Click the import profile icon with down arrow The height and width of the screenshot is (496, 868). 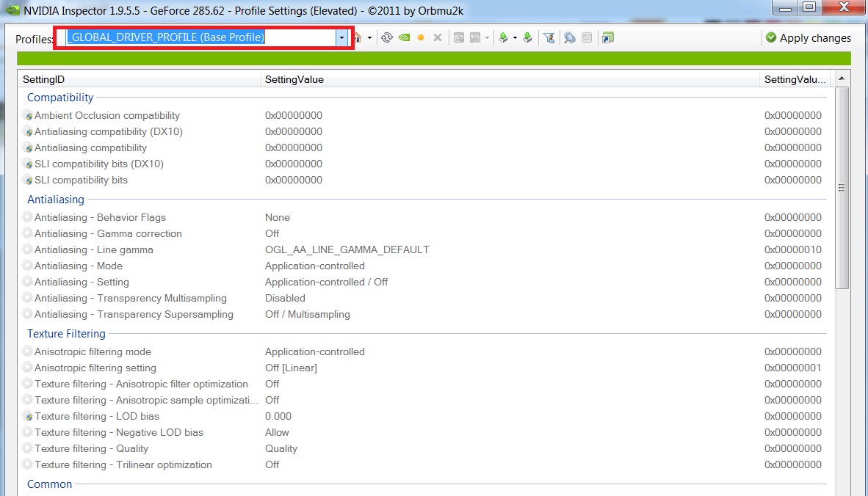527,37
